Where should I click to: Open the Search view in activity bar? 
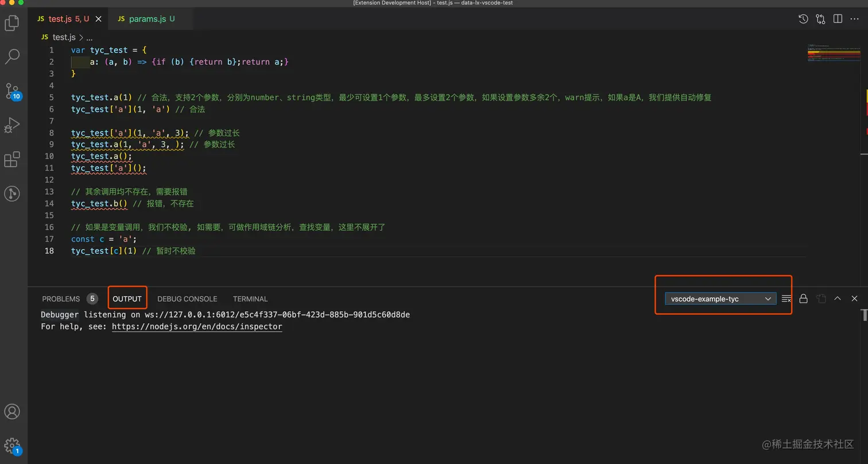tap(12, 56)
